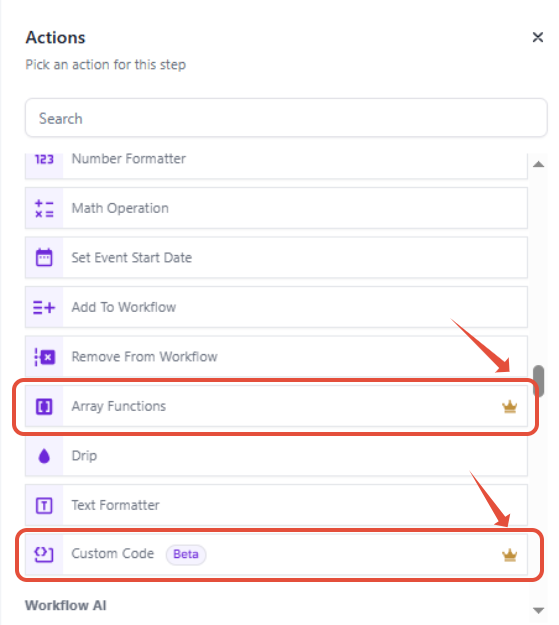Select the Math Operation action
The height and width of the screenshot is (625, 559).
pyautogui.click(x=276, y=208)
